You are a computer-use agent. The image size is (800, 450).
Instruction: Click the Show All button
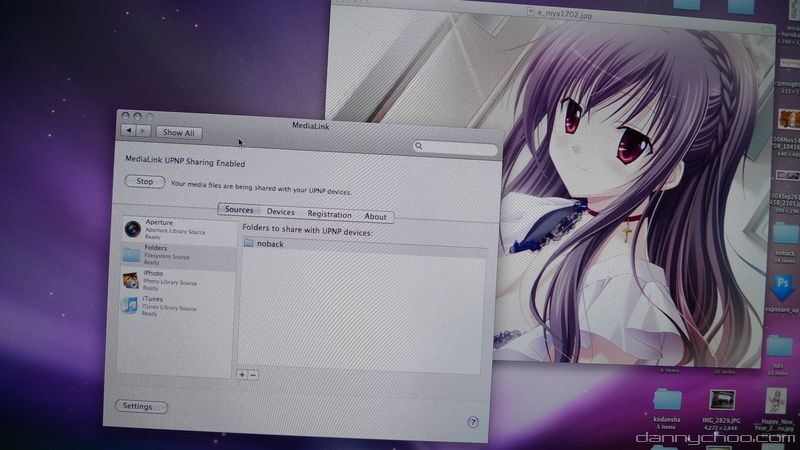179,132
